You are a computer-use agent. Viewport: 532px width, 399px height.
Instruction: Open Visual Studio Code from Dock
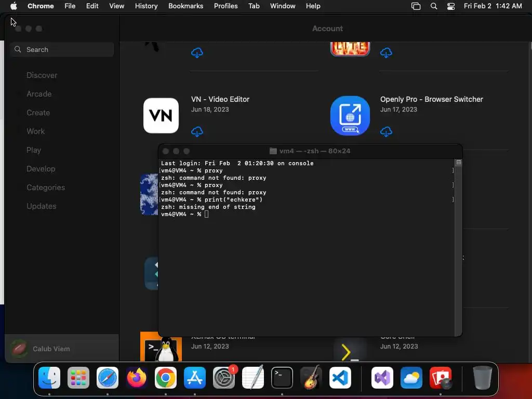tap(340, 378)
